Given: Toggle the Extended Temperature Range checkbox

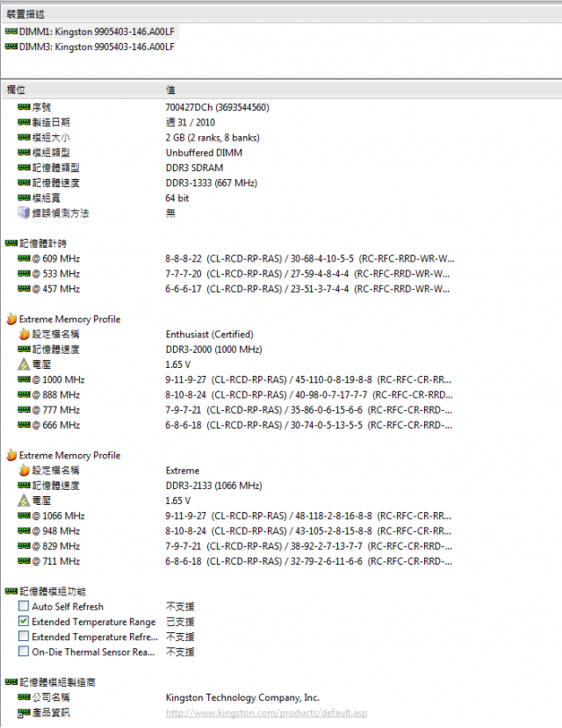Looking at the screenshot, I should [24, 621].
